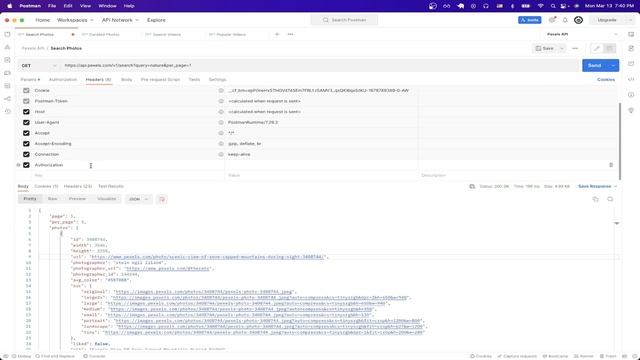Viewport: 640px width, 360px height.
Task: Click the Search Postman field
Action: tap(344, 20)
